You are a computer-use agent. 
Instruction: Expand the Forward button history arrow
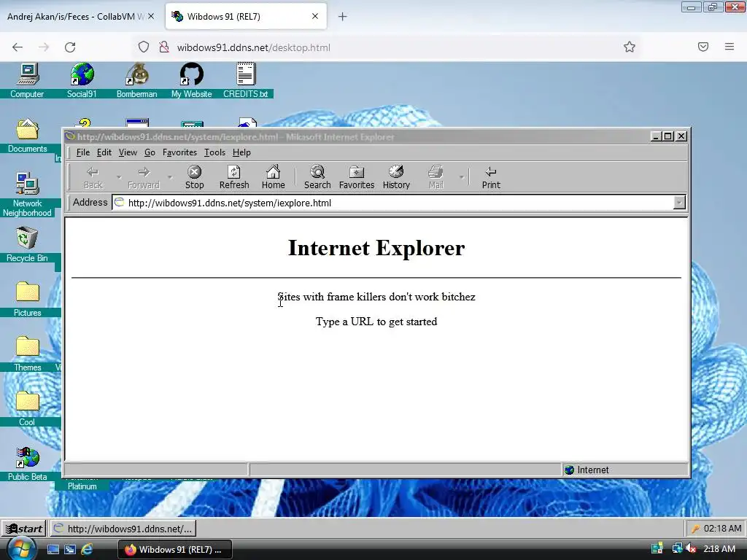pyautogui.click(x=170, y=177)
